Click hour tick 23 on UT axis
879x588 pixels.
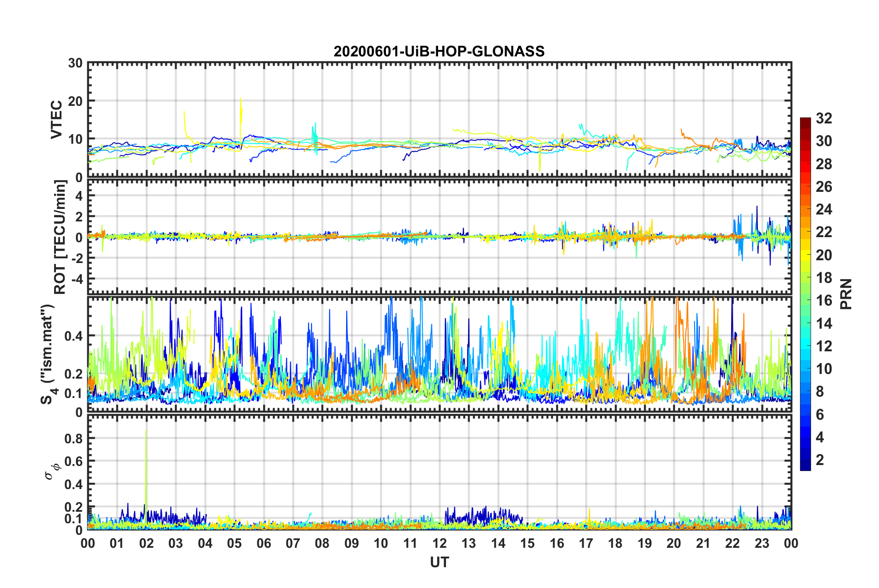762,543
